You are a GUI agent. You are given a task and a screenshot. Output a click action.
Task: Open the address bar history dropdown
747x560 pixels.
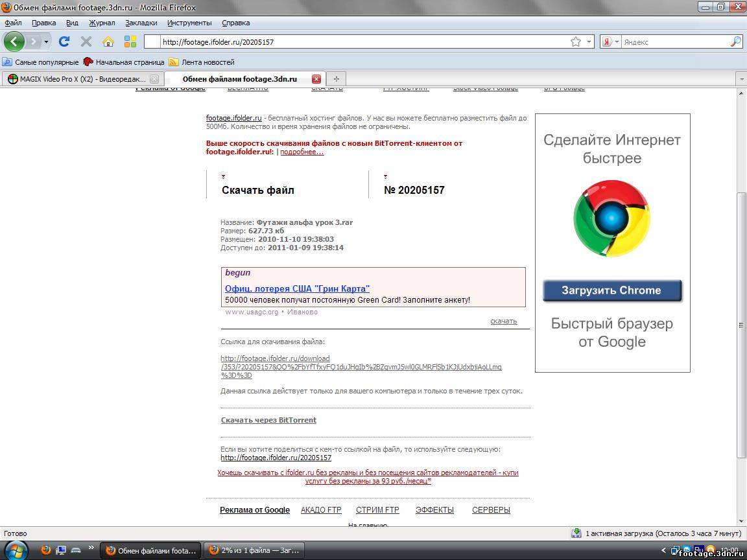click(589, 42)
